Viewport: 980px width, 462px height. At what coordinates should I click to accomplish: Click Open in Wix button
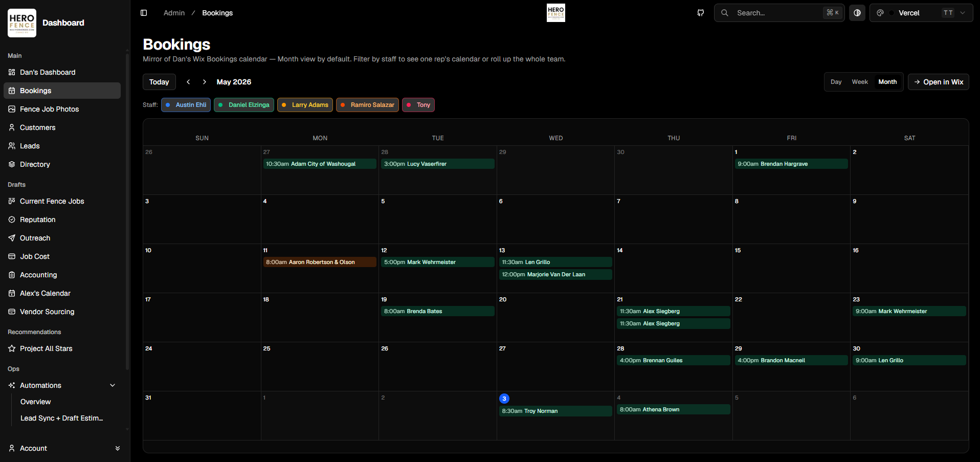[939, 82]
